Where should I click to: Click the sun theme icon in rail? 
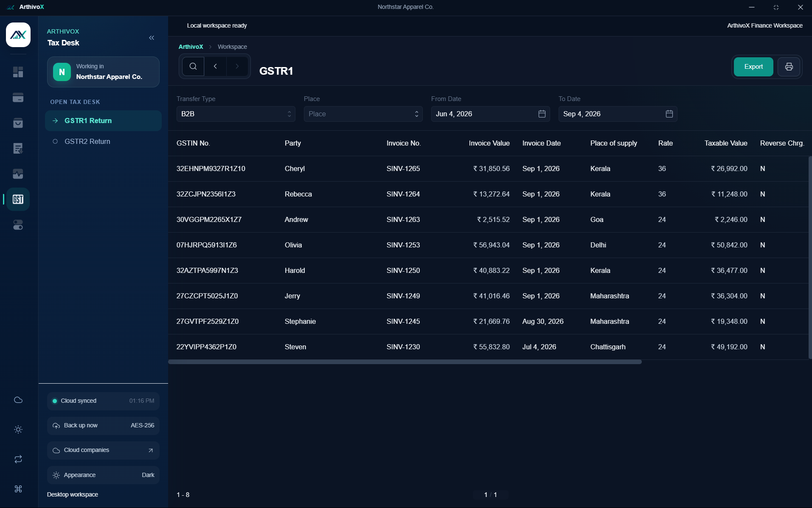[x=18, y=429]
